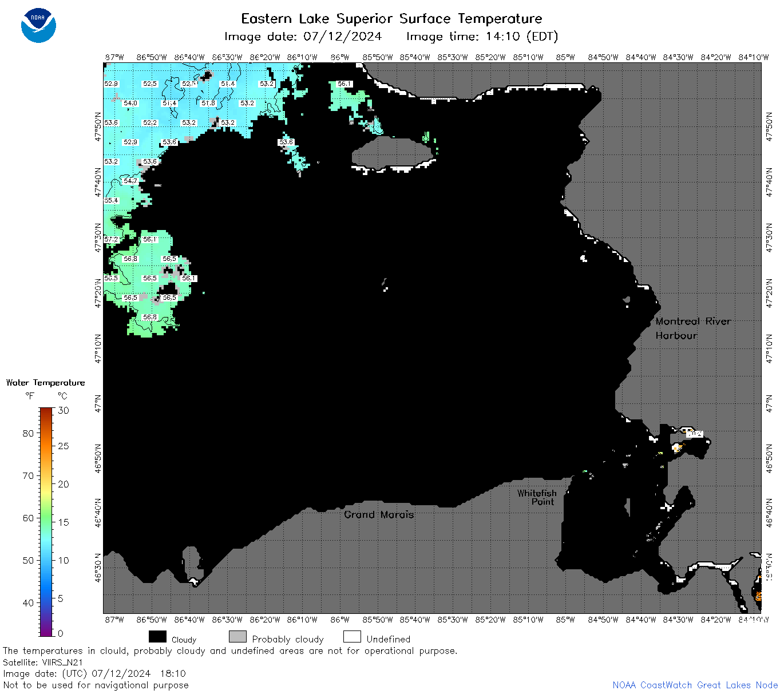
Task: Click the NOAA CoastWatch Great Lakes Node link
Action: pos(695,685)
